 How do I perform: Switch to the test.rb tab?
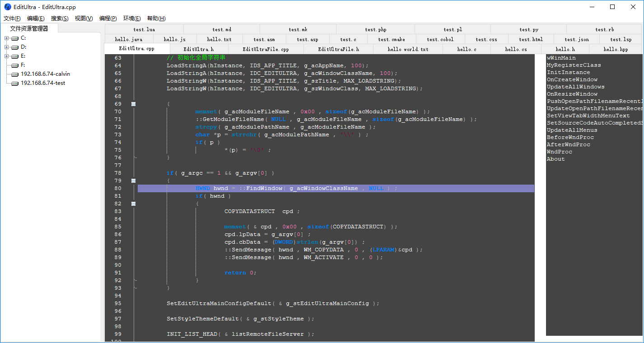(x=604, y=29)
